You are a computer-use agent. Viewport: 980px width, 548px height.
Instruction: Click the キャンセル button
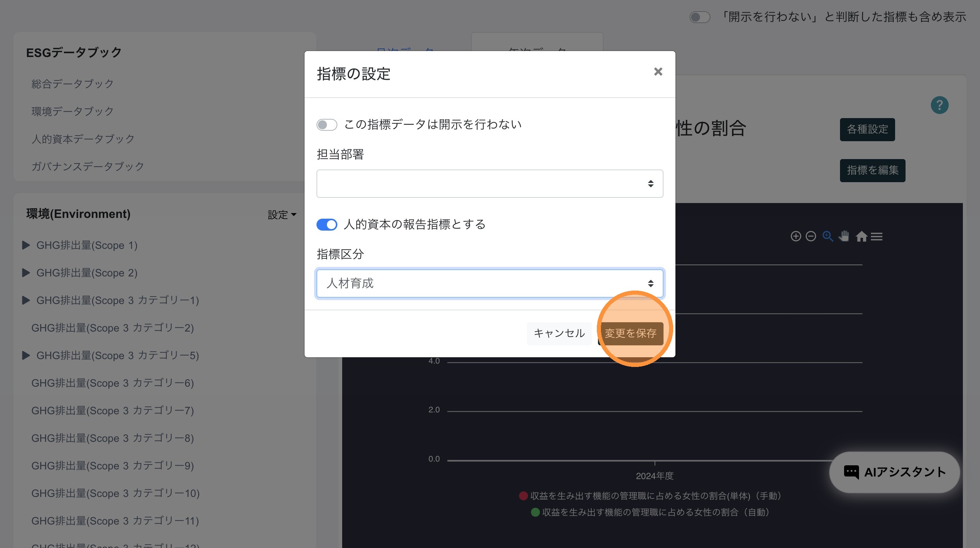pos(559,333)
